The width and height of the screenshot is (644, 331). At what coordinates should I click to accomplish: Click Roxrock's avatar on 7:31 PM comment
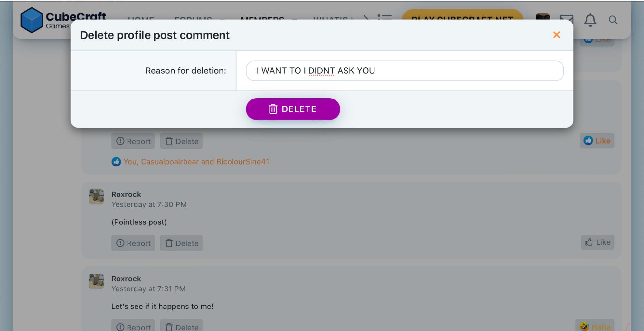[x=96, y=281]
